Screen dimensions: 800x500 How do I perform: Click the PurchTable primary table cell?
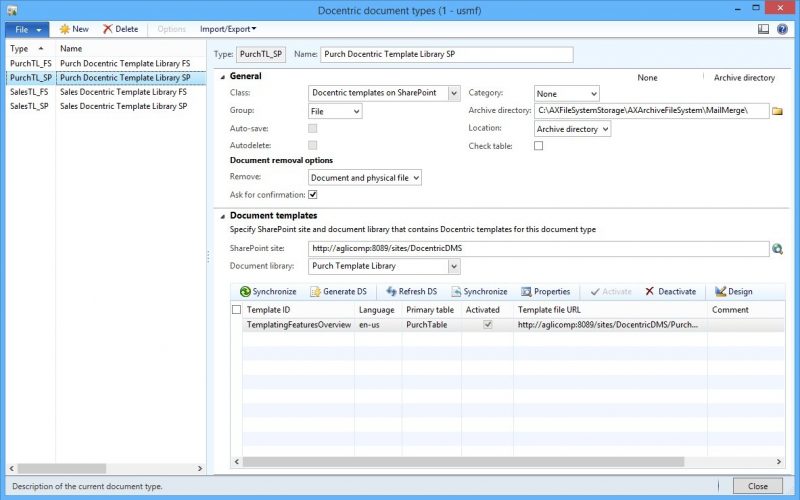(x=432, y=324)
